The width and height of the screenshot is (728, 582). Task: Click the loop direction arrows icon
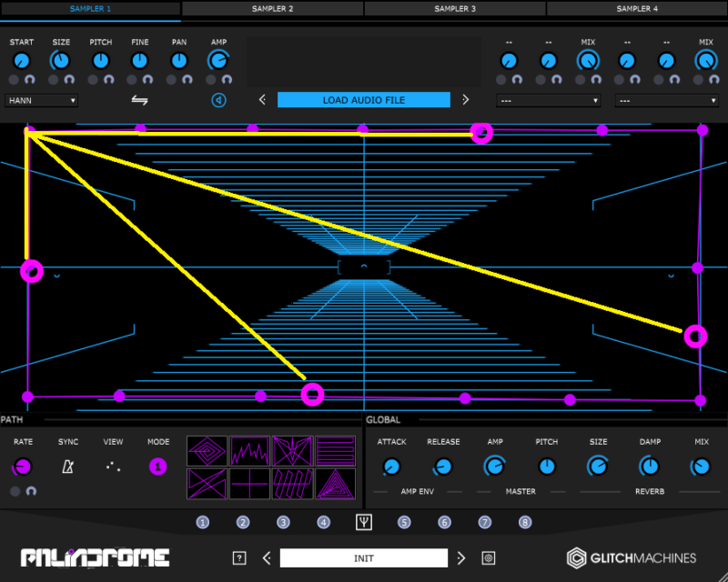(139, 100)
